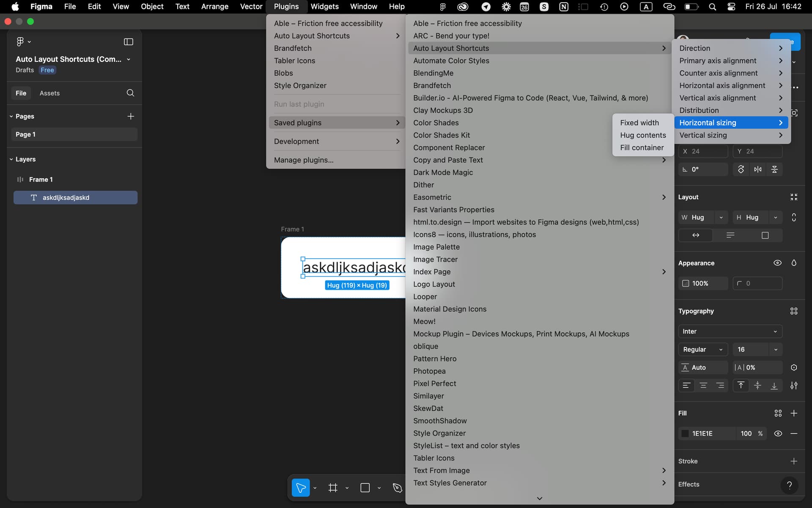Click the 1E1E1E fill color swatch
This screenshot has width=812, height=508.
(x=685, y=433)
